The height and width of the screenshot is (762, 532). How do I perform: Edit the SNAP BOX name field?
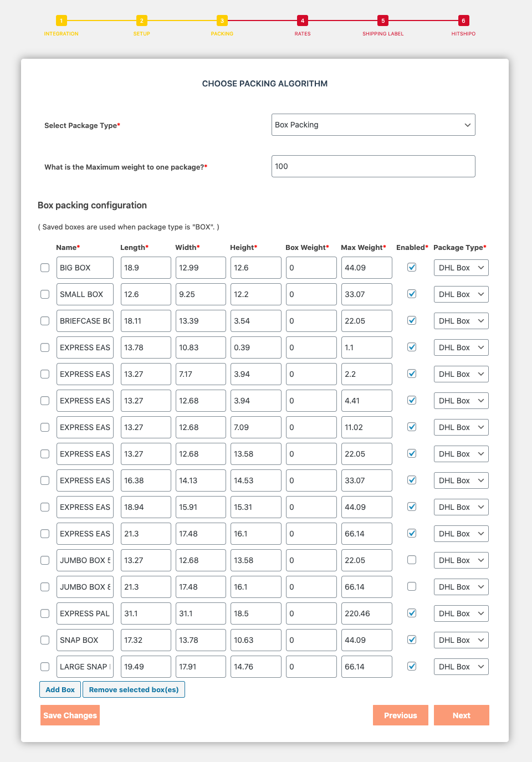(x=85, y=640)
